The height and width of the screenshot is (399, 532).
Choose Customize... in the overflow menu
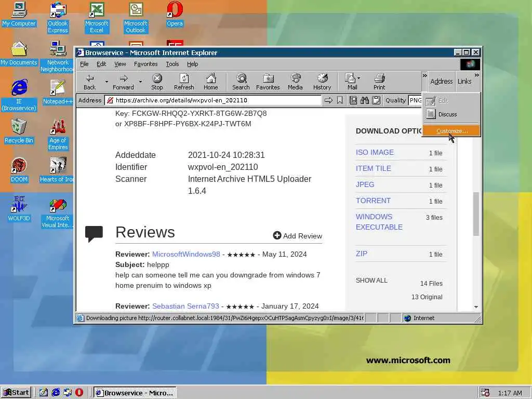451,131
